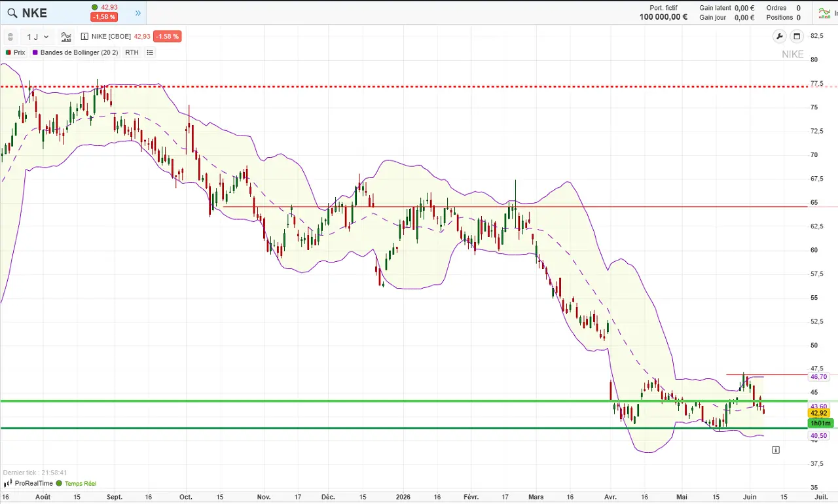838x504 pixels.
Task: Select the Prix legend label
Action: click(x=19, y=52)
